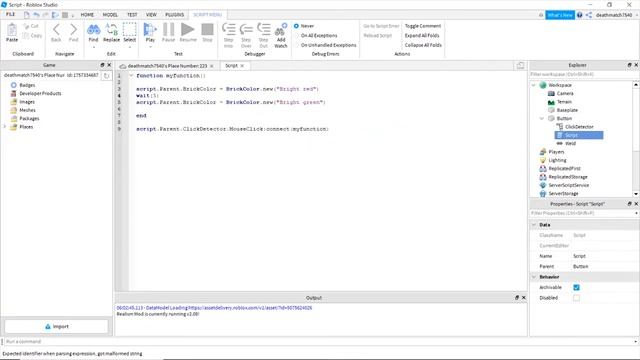Click the redo arrow in quick access bar
Image resolution: width=640 pixels, height=360 pixels.
tap(45, 15)
